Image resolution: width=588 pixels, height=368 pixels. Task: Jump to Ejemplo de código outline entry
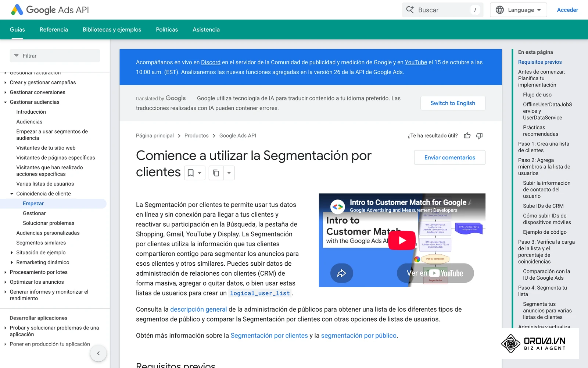click(x=545, y=232)
